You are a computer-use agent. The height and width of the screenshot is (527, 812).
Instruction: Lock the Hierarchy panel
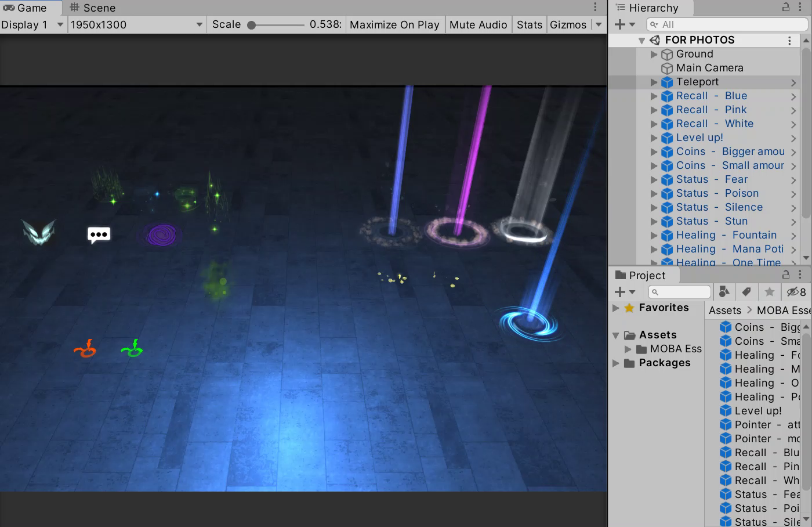click(786, 7)
